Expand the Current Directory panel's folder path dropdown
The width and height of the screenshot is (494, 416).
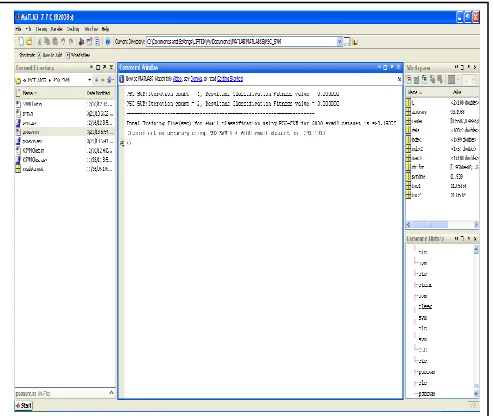tap(89, 80)
